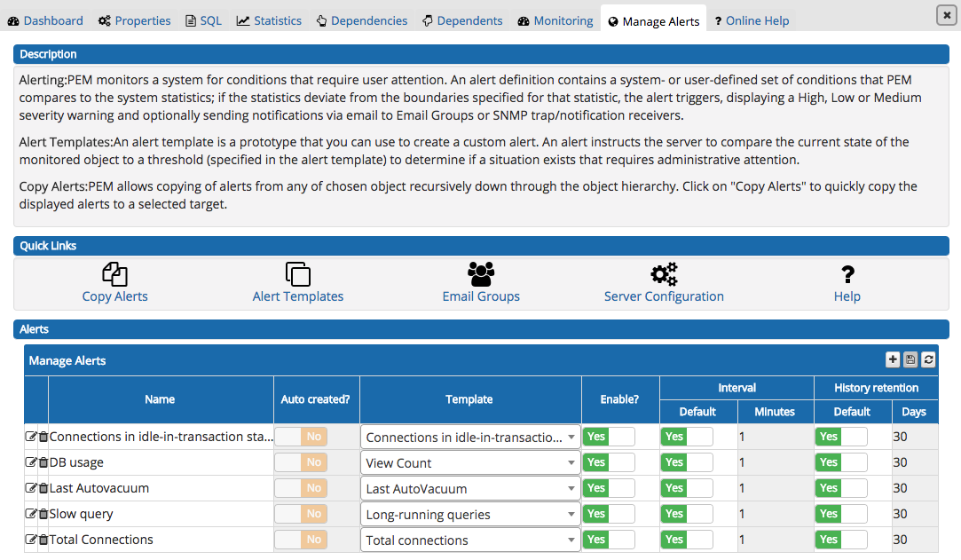Image resolution: width=961 pixels, height=560 pixels.
Task: Toggle Auto created switch for Last Autovacuum
Action: pyautogui.click(x=301, y=488)
